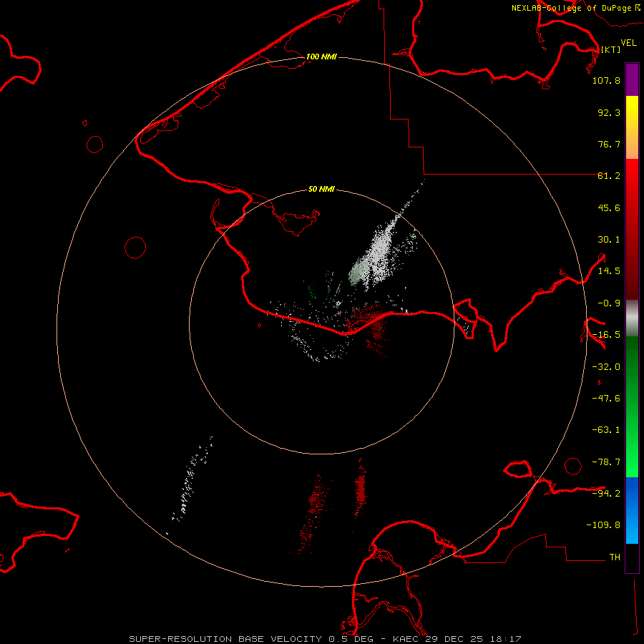Select the 45.6 scale value
Screen dimensions: 644x644
(x=609, y=208)
